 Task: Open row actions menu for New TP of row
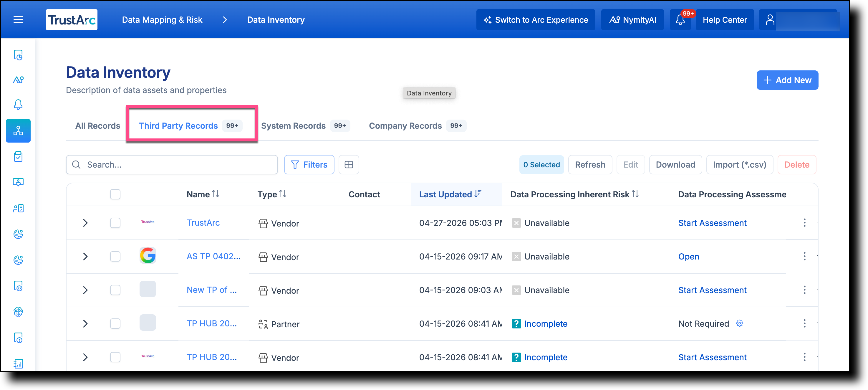805,290
